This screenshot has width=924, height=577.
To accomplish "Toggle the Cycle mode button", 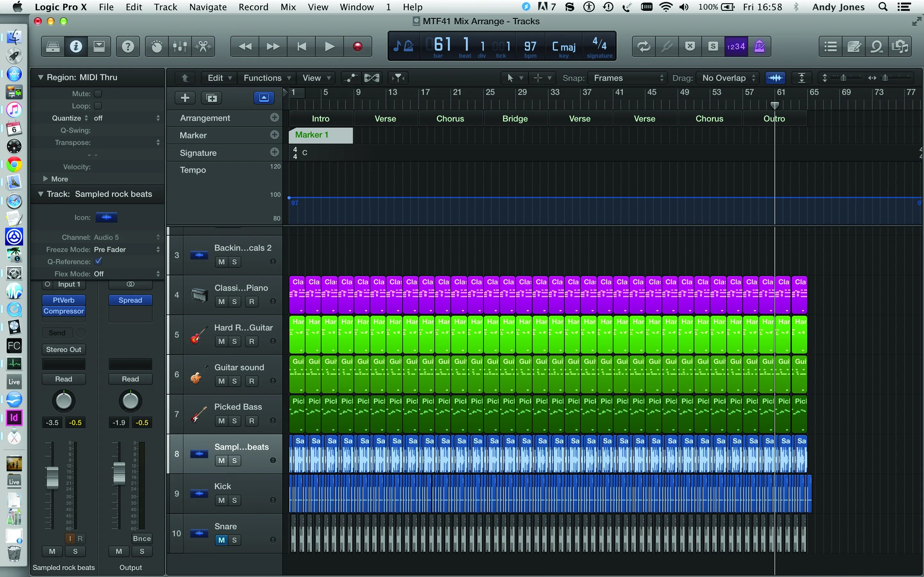I will [x=644, y=46].
